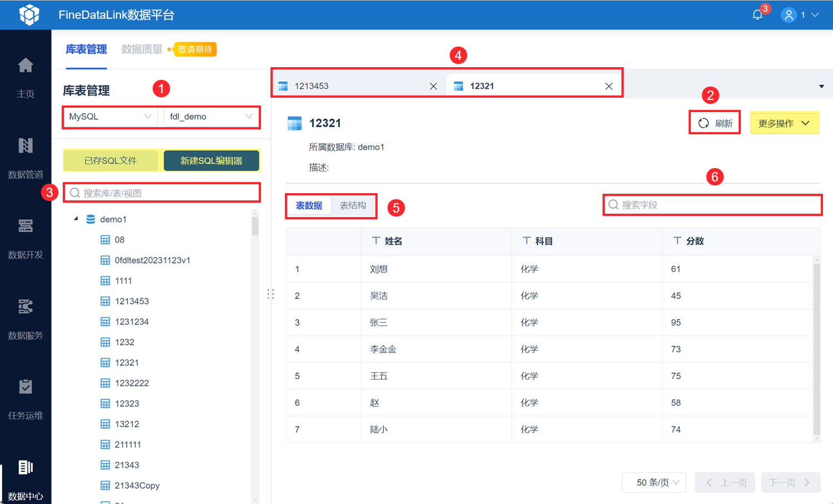Open the 更多操作 menu button
This screenshot has height=504, width=833.
tap(784, 123)
